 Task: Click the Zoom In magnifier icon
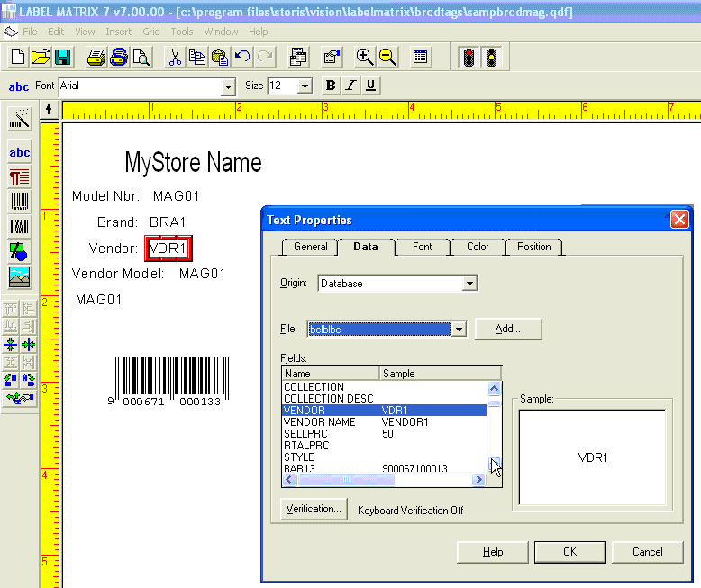pyautogui.click(x=364, y=58)
